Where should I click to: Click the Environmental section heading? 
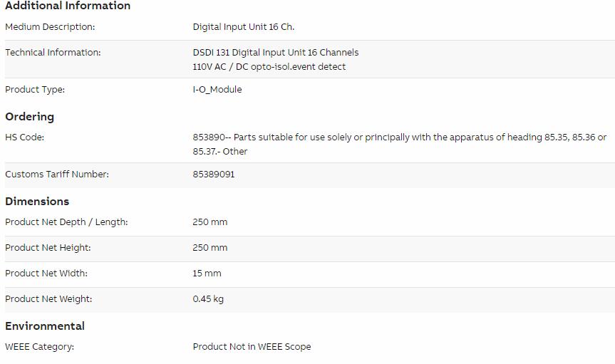[x=45, y=326]
